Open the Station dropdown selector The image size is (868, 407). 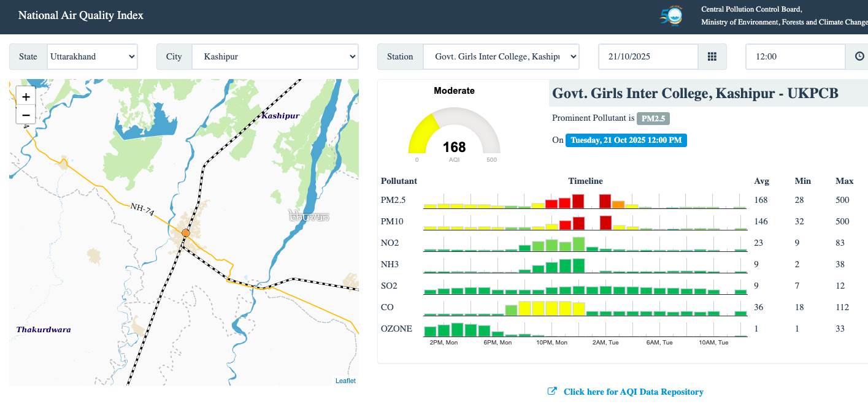(501, 56)
